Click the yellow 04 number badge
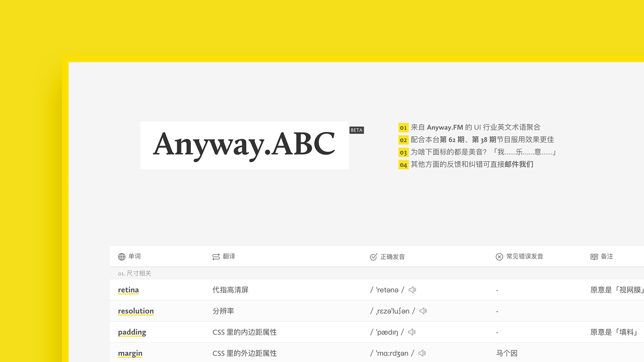The height and width of the screenshot is (362, 644). tap(403, 165)
